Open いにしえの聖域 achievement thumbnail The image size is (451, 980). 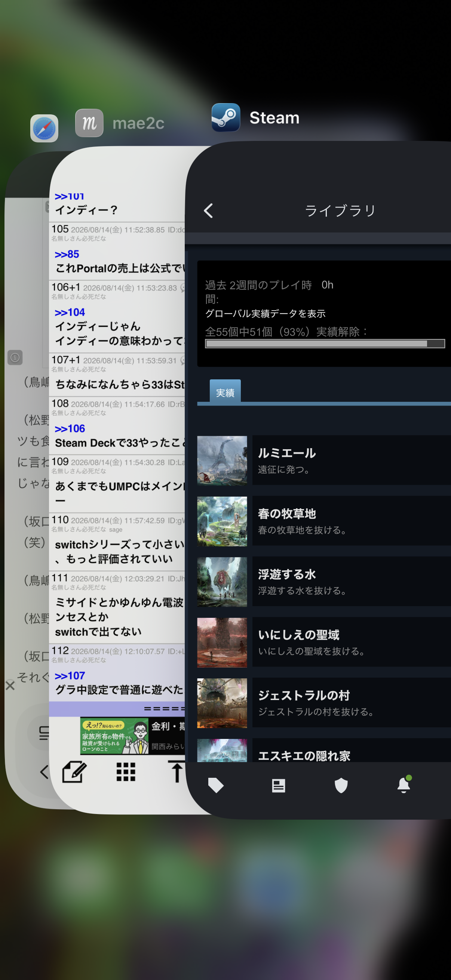click(222, 642)
